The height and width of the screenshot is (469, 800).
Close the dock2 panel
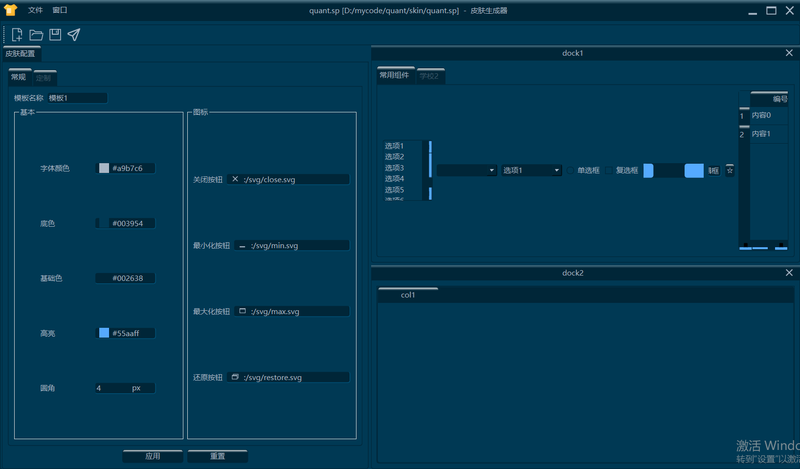[789, 273]
